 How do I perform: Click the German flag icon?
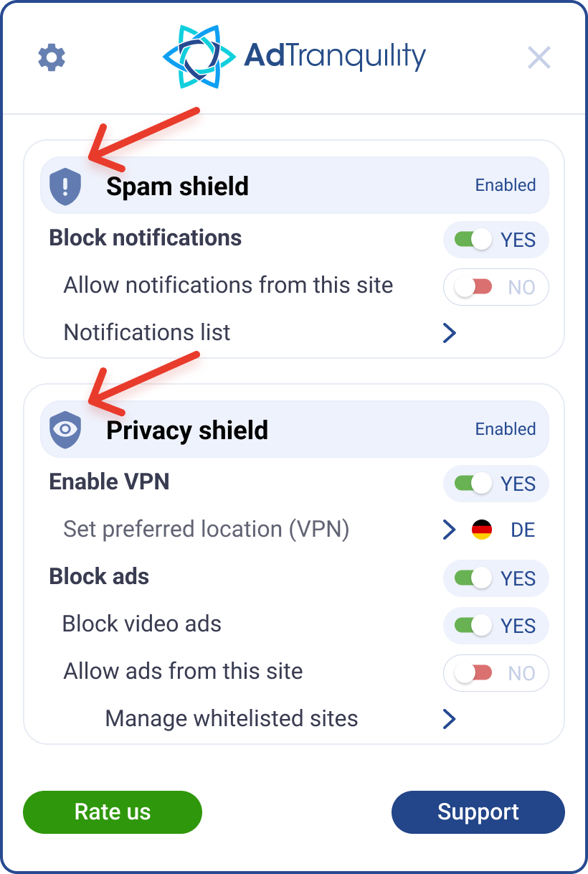point(482,530)
